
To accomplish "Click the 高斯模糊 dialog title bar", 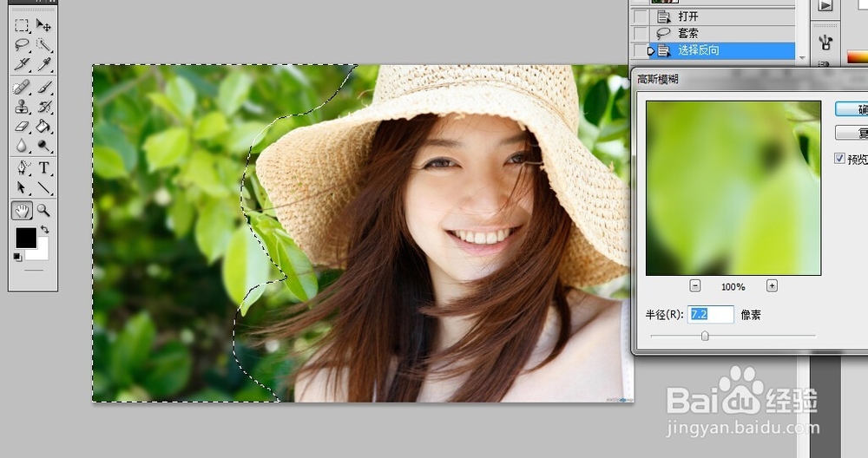I will 750,79.
